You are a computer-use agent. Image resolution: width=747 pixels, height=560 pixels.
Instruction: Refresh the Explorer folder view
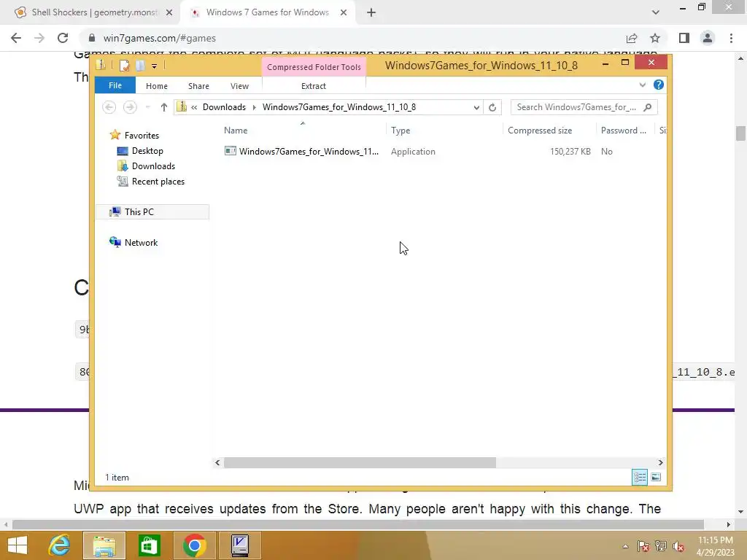pyautogui.click(x=492, y=108)
